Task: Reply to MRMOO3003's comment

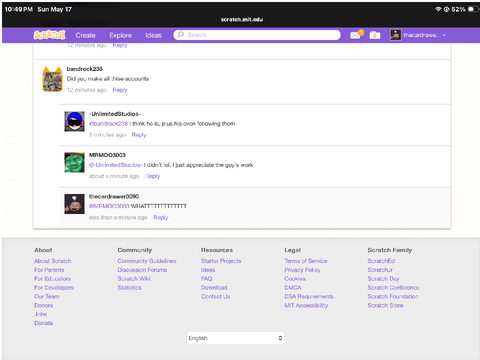Action: [153, 176]
